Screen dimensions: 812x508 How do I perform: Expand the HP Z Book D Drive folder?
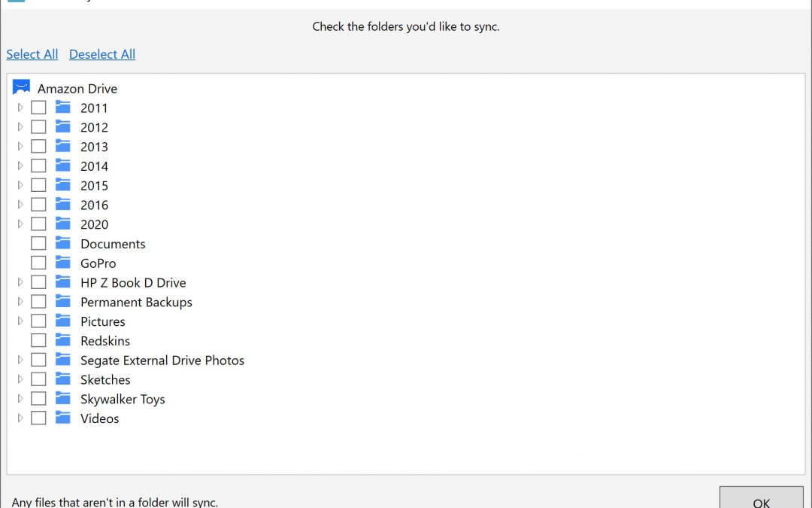[x=20, y=282]
